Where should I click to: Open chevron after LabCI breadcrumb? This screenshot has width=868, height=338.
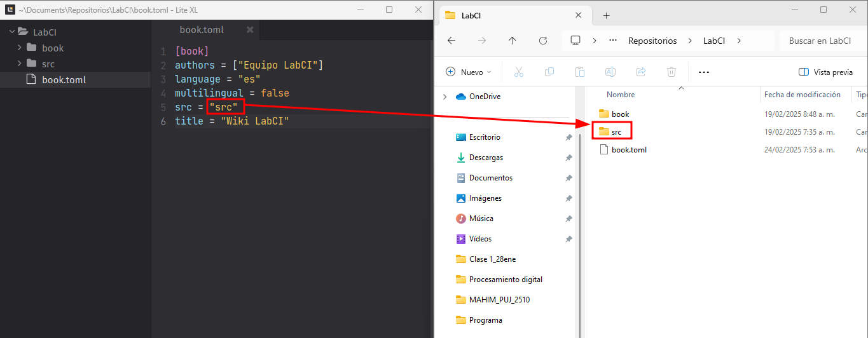[x=739, y=41]
